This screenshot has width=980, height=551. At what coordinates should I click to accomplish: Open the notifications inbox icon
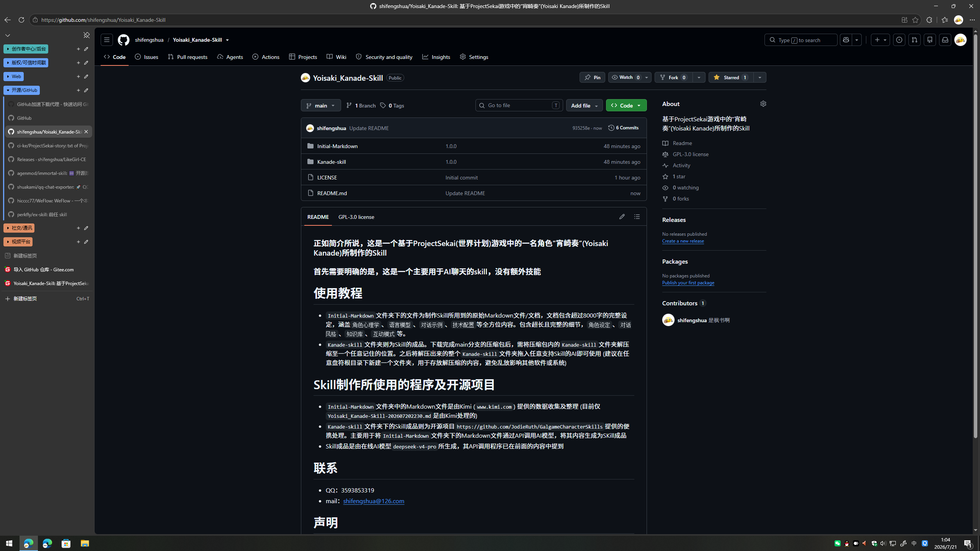[945, 40]
